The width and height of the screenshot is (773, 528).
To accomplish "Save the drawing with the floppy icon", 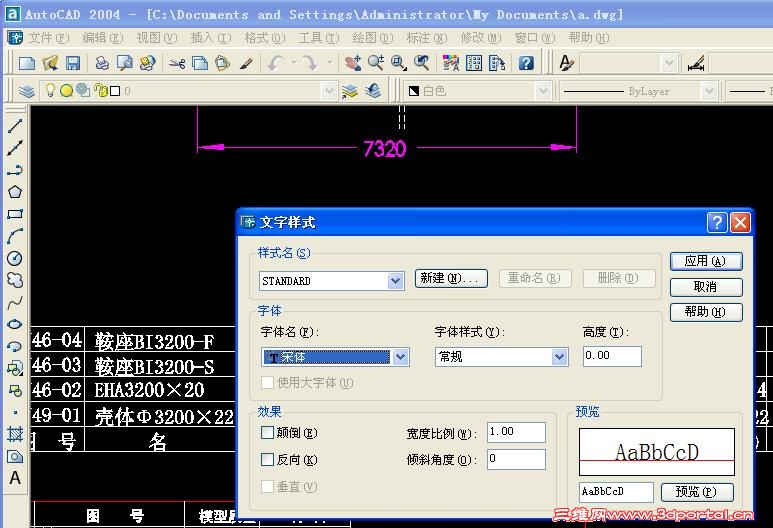I will pyautogui.click(x=73, y=63).
